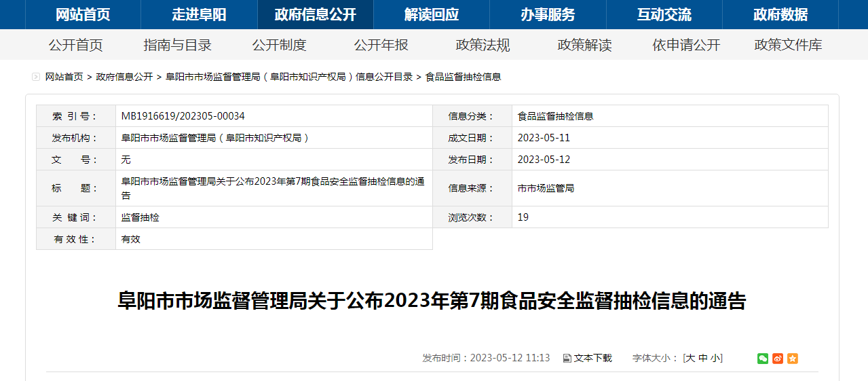Image resolution: width=868 pixels, height=381 pixels.
Task: Set font size to 中
Action: point(703,359)
